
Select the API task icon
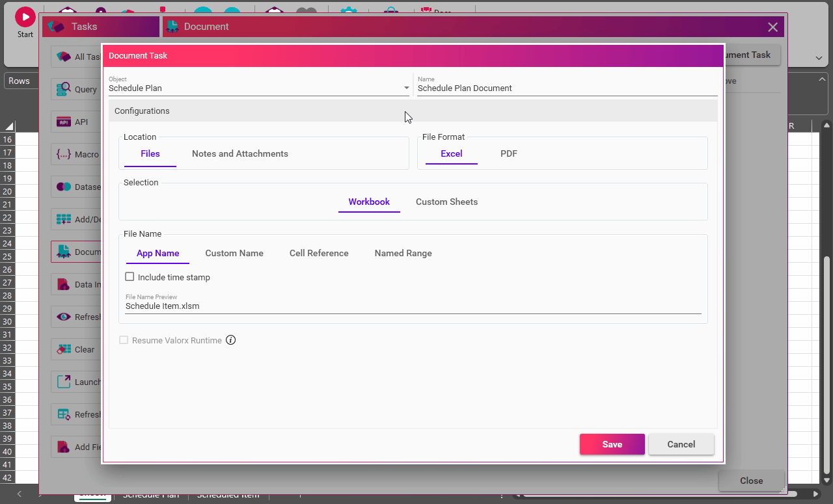(x=64, y=122)
